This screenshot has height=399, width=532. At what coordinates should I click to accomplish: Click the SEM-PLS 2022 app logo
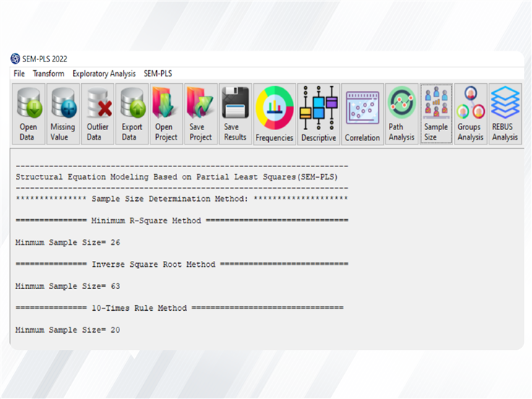pyautogui.click(x=15, y=59)
